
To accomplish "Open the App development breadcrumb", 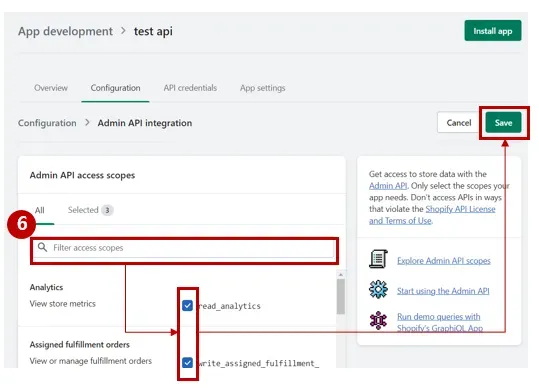I will [x=65, y=31].
